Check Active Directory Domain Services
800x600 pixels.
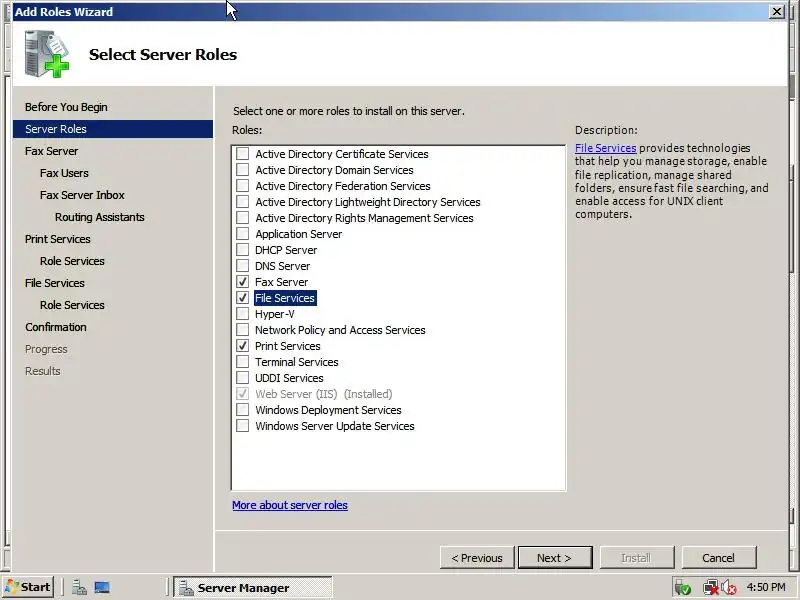243,169
